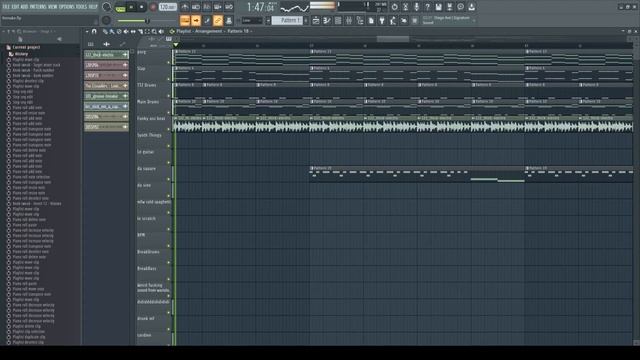Viewport: 640px width, 360px height.
Task: Open the PATTERNS menu
Action: tap(38, 7)
